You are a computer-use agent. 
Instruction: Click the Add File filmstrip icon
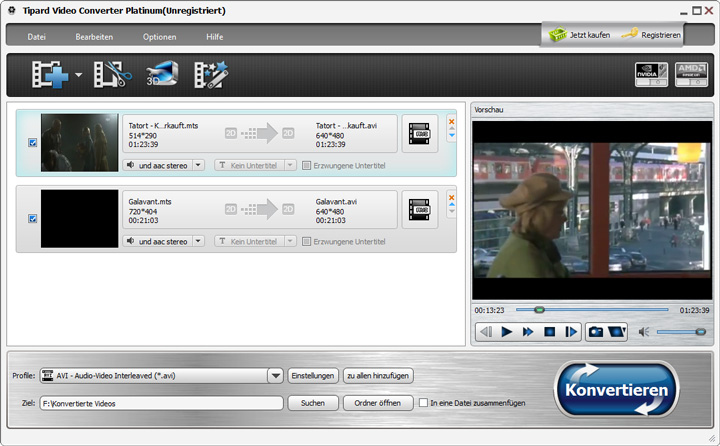pos(50,74)
